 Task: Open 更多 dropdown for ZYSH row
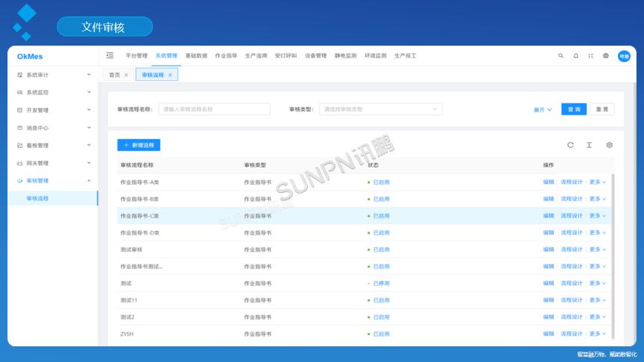(598, 334)
